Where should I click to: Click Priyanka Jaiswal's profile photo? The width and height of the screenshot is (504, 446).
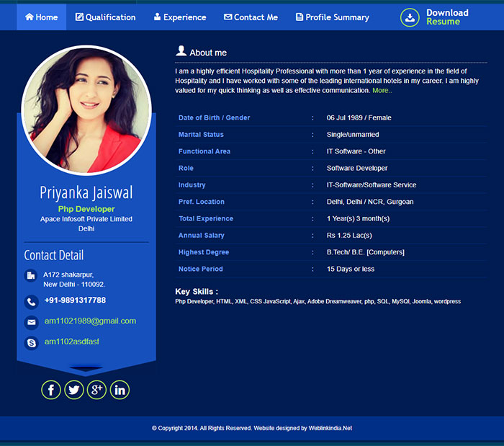point(86,110)
